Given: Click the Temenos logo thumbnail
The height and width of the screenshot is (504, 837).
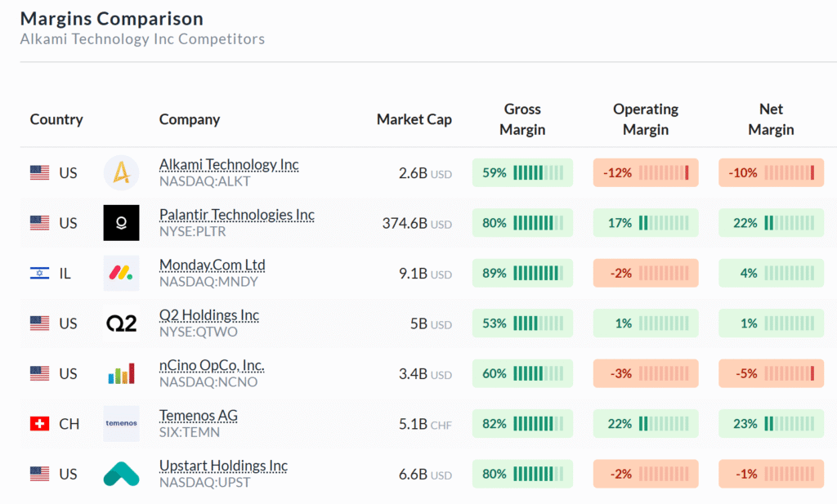Looking at the screenshot, I should [x=121, y=424].
